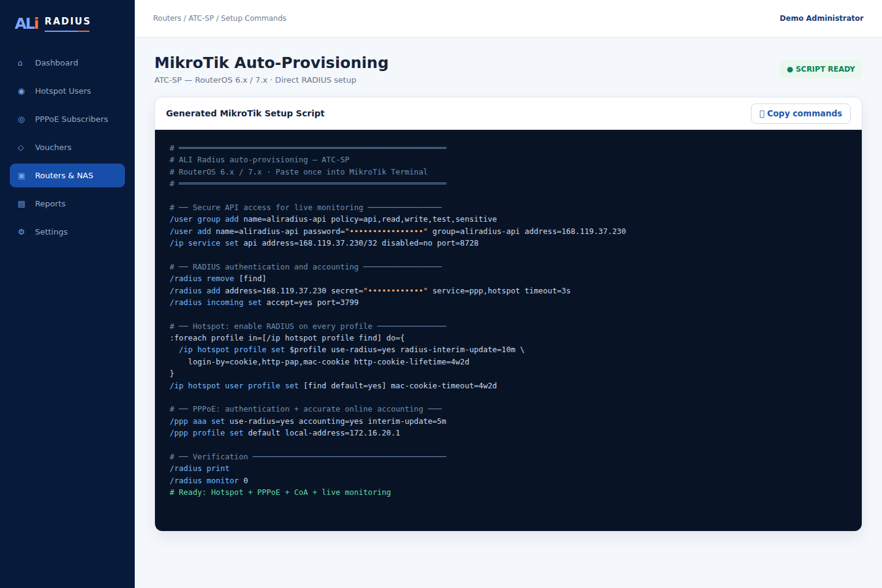The width and height of the screenshot is (882, 588).
Task: Open the Settings page
Action: pyautogui.click(x=67, y=232)
